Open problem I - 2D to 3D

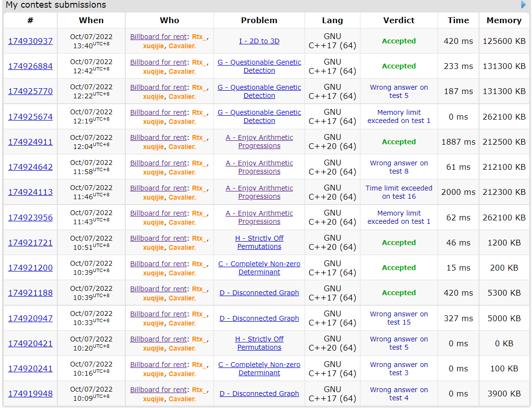tap(259, 41)
